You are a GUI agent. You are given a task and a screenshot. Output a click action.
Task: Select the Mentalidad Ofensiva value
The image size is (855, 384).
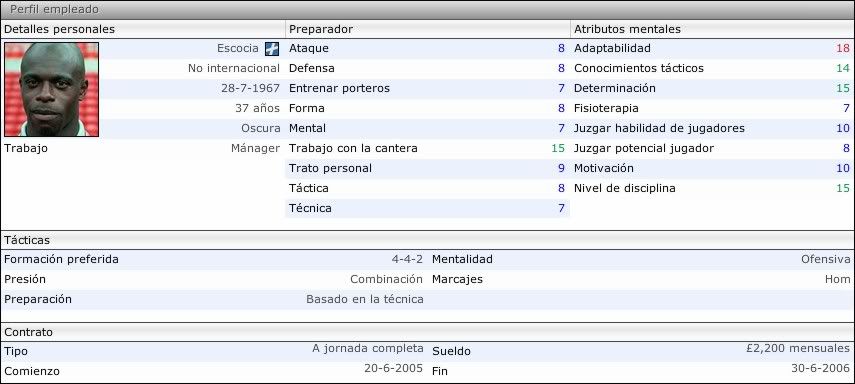825,259
